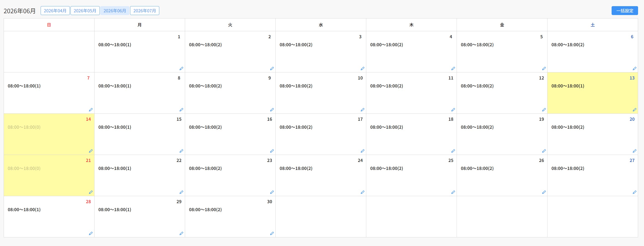Click the edit pencil for June 1
Image resolution: width=644 pixels, height=246 pixels.
coord(181,68)
